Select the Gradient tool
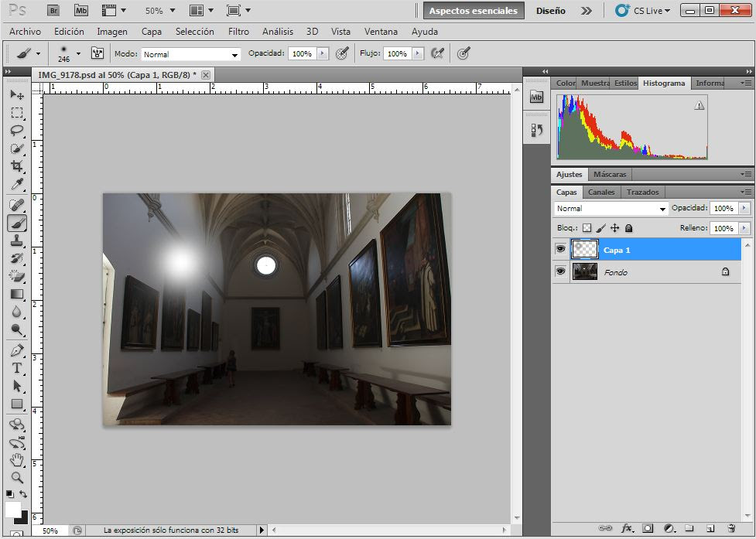Viewport: 756px width, 539px height. coord(17,294)
